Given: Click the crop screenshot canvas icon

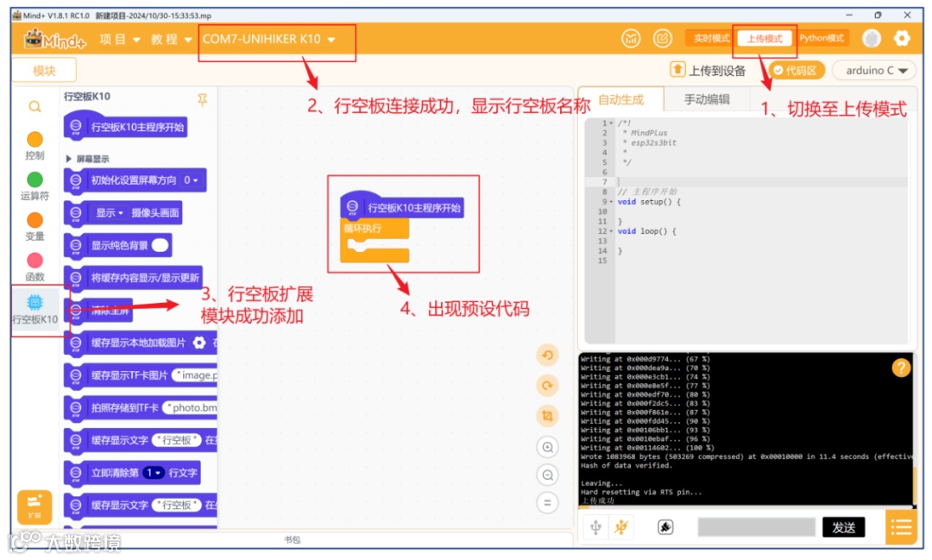Looking at the screenshot, I should (547, 416).
